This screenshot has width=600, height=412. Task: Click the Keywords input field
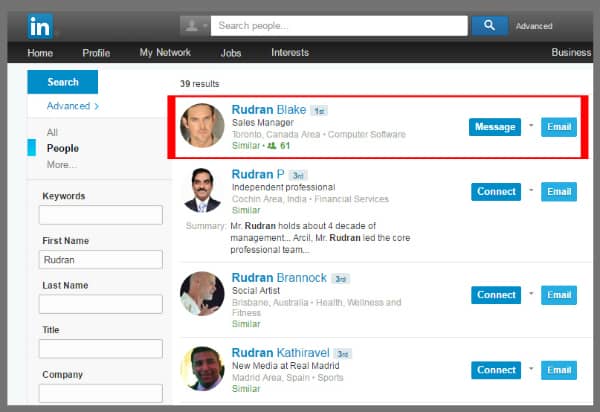(x=100, y=215)
